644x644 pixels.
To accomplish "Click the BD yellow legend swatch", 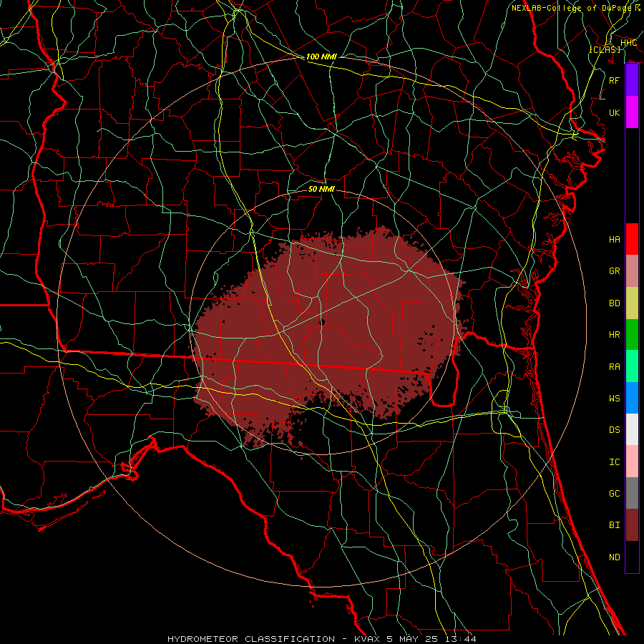I will tap(632, 303).
